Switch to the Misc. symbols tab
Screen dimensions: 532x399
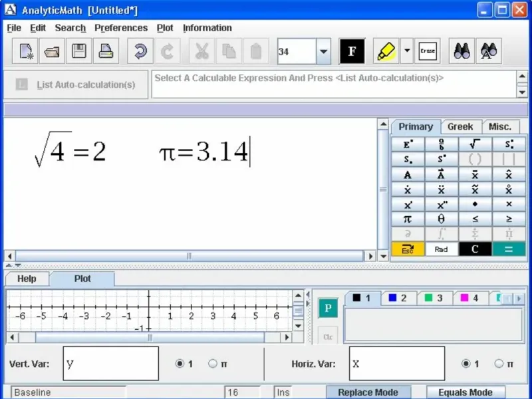[500, 127]
